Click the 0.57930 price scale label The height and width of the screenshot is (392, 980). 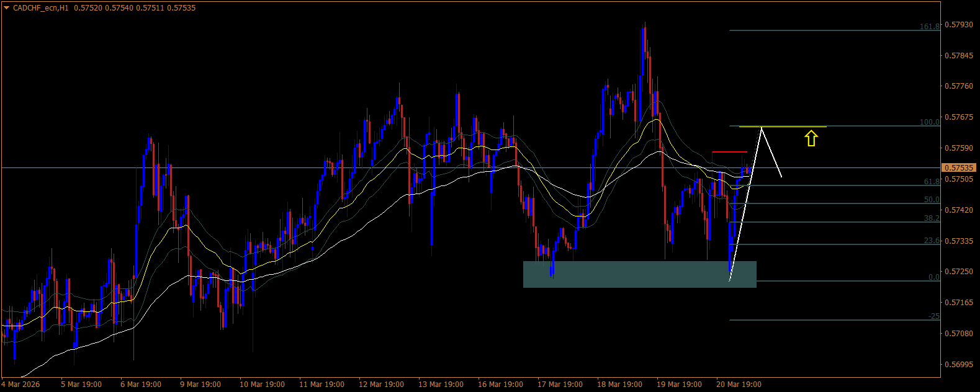click(x=958, y=25)
